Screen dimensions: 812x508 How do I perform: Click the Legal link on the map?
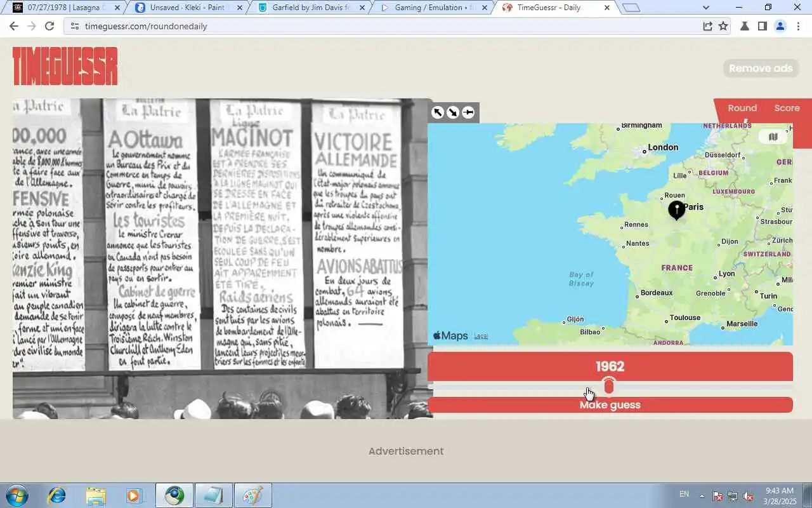tap(481, 336)
